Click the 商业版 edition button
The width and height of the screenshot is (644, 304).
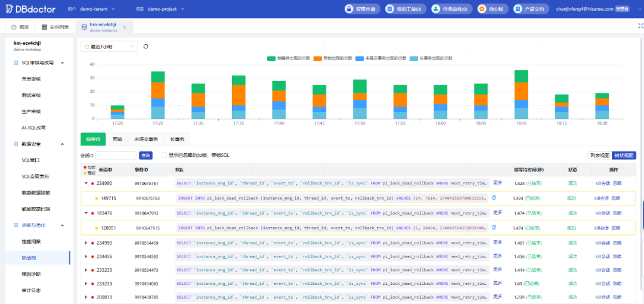[493, 9]
